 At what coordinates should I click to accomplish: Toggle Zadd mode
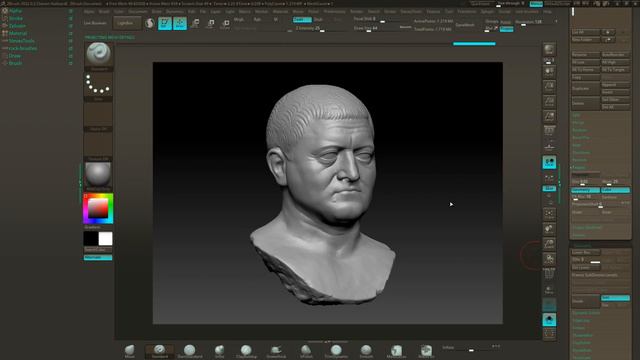click(x=302, y=20)
